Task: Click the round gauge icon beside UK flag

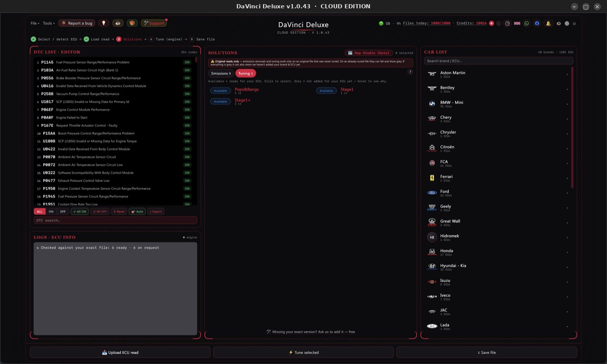Action: coord(507,23)
